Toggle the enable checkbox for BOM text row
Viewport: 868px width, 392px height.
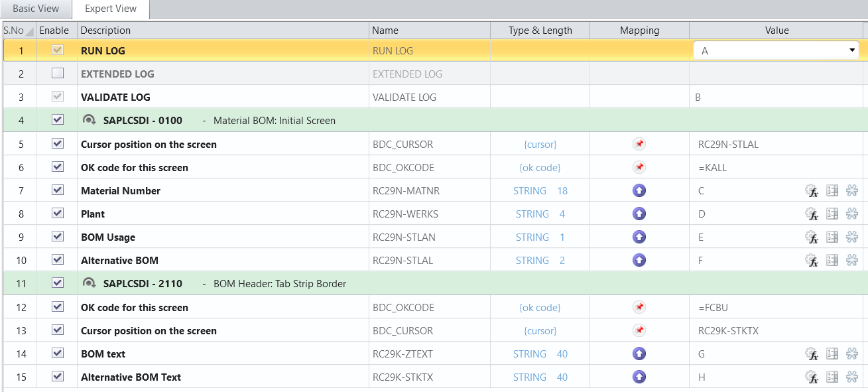coord(58,354)
